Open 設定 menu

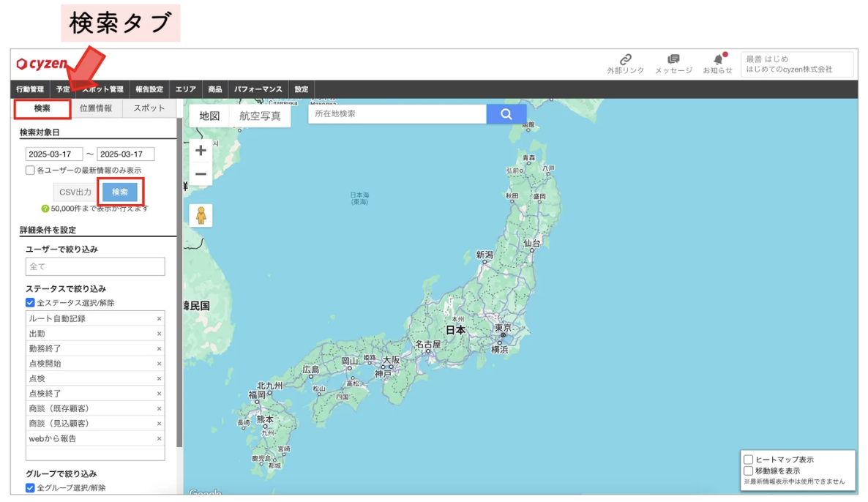pyautogui.click(x=302, y=89)
